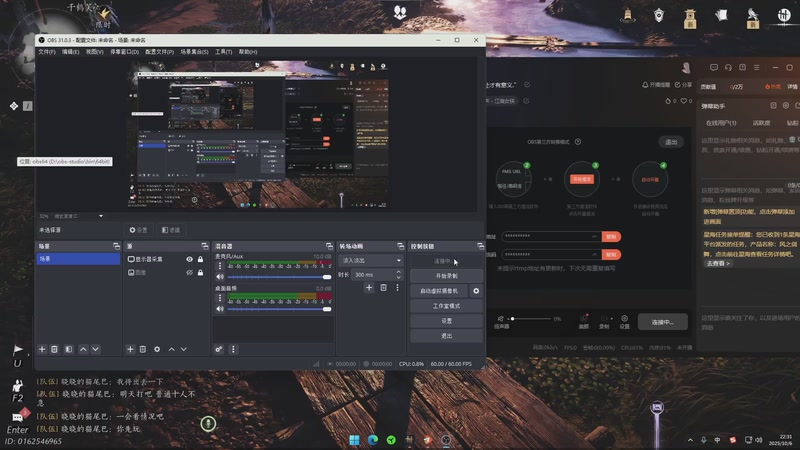The height and width of the screenshot is (450, 800).
Task: Undock the 控制按钮 panel via its float icon
Action: coord(480,246)
